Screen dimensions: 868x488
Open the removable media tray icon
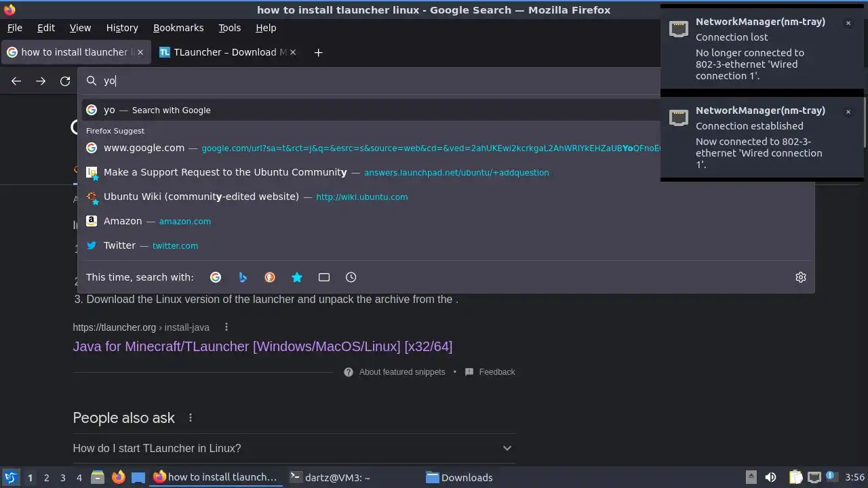click(751, 477)
